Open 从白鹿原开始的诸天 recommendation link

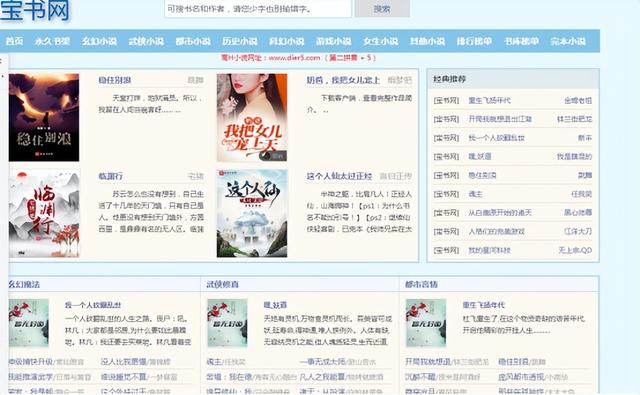pyautogui.click(x=500, y=213)
